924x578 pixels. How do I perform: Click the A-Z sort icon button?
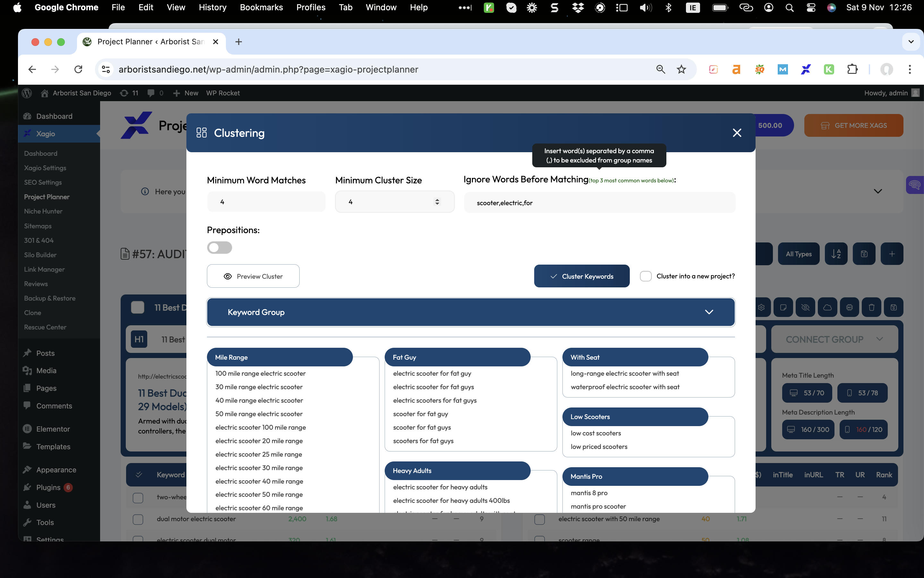click(836, 254)
